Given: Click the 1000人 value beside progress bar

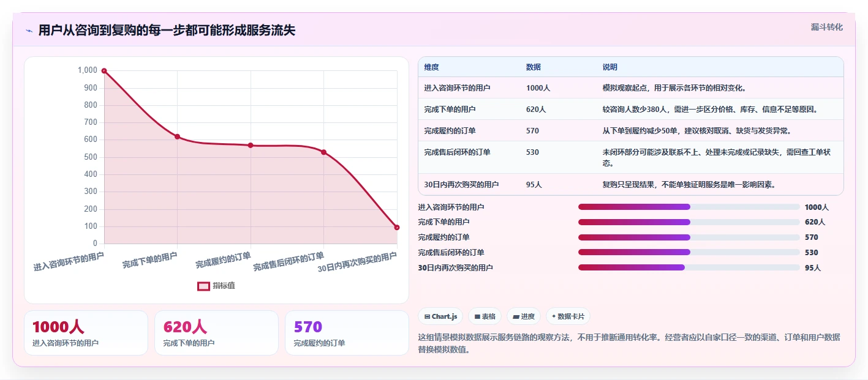Looking at the screenshot, I should 817,207.
